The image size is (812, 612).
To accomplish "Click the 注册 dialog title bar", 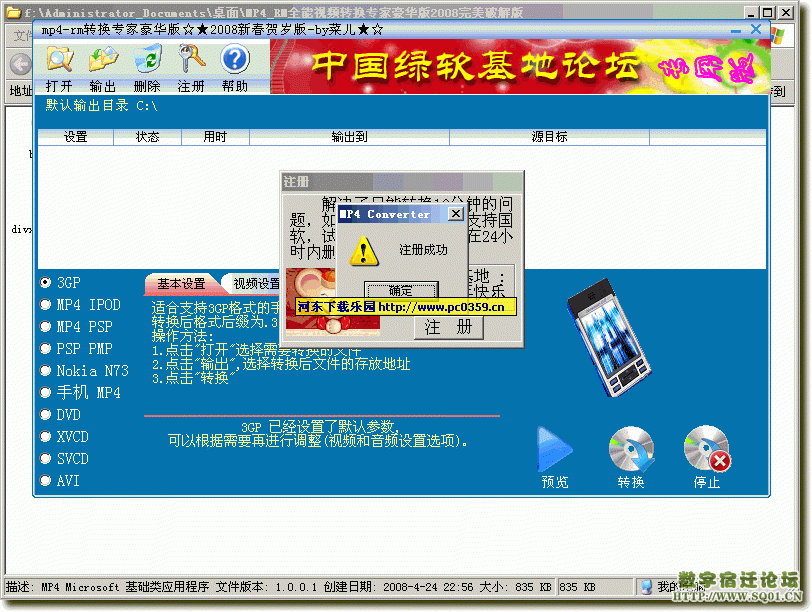I will pos(402,182).
